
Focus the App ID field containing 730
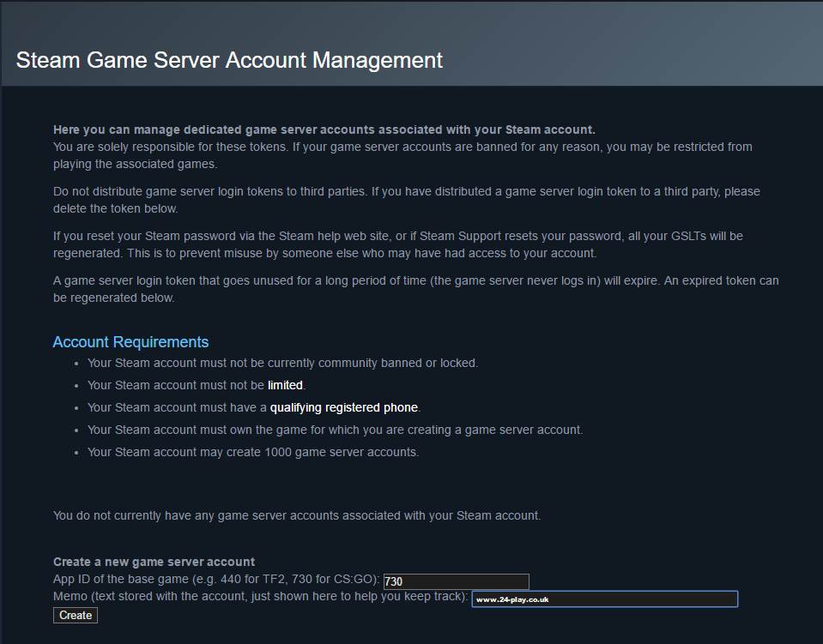point(456,581)
